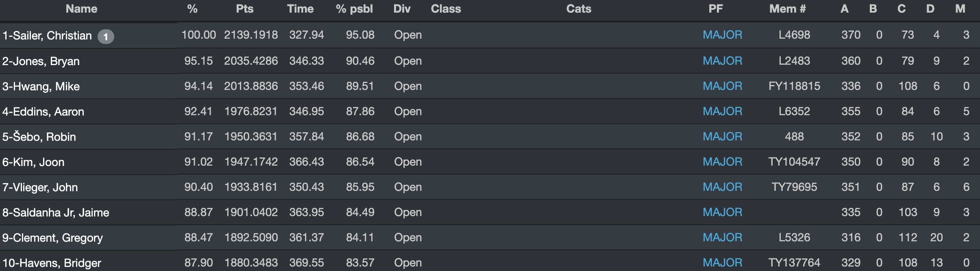Click MAJOR link for Clement, Gregory

723,238
